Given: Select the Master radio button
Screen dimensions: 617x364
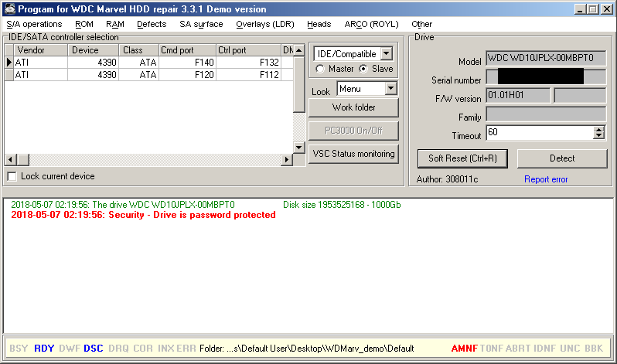Looking at the screenshot, I should pyautogui.click(x=320, y=69).
